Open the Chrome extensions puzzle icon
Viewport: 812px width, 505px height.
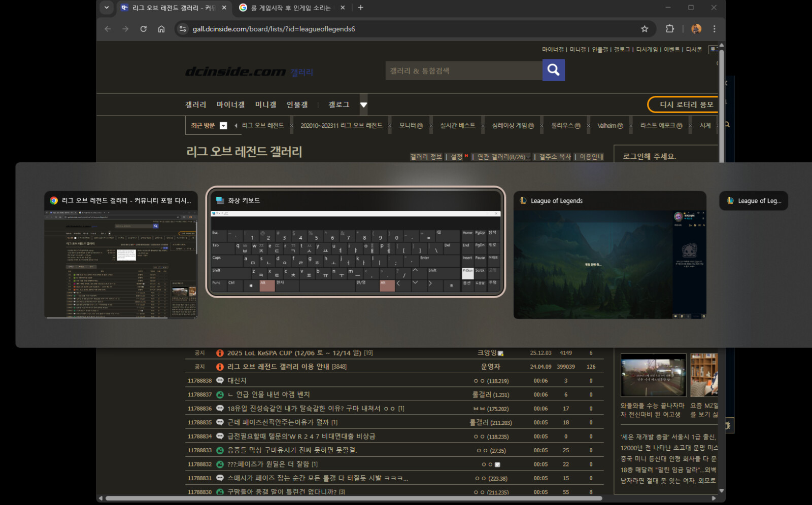point(670,29)
